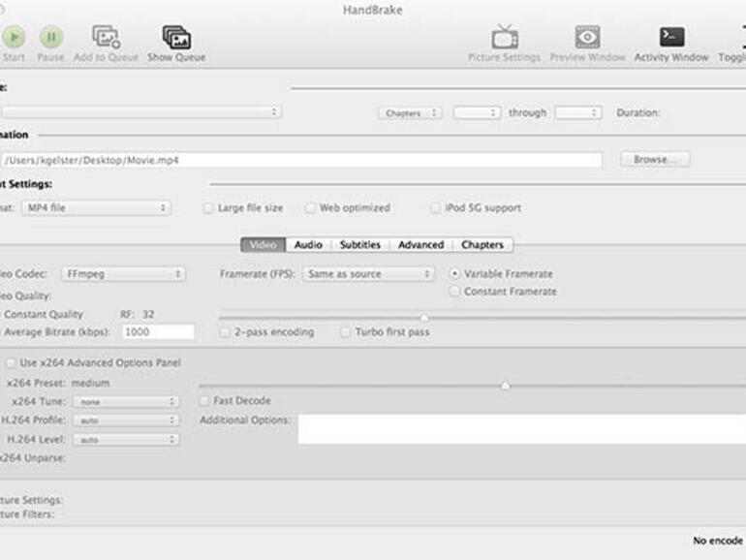The image size is (746, 560).
Task: Click the 'x264 Preset: medium' label
Action: coord(58,383)
